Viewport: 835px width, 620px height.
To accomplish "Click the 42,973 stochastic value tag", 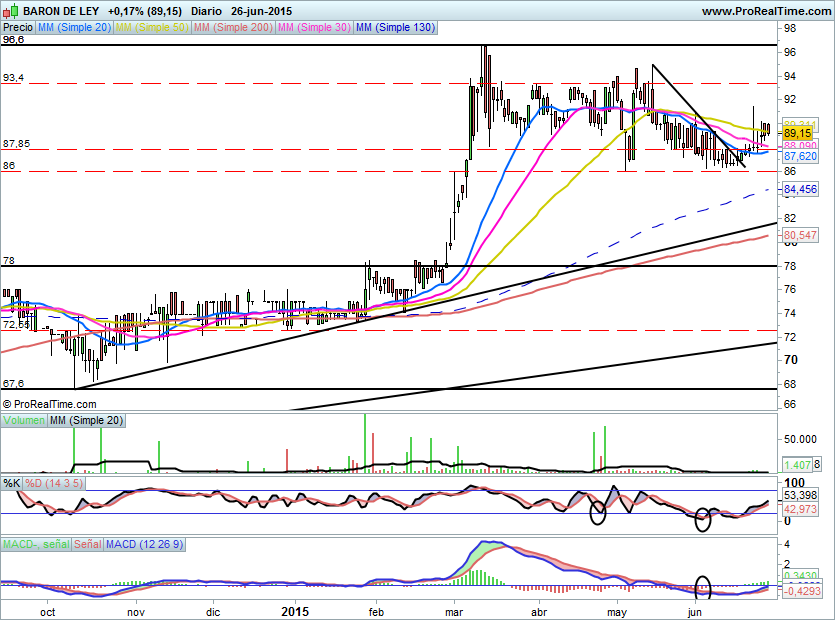I will coord(800,509).
